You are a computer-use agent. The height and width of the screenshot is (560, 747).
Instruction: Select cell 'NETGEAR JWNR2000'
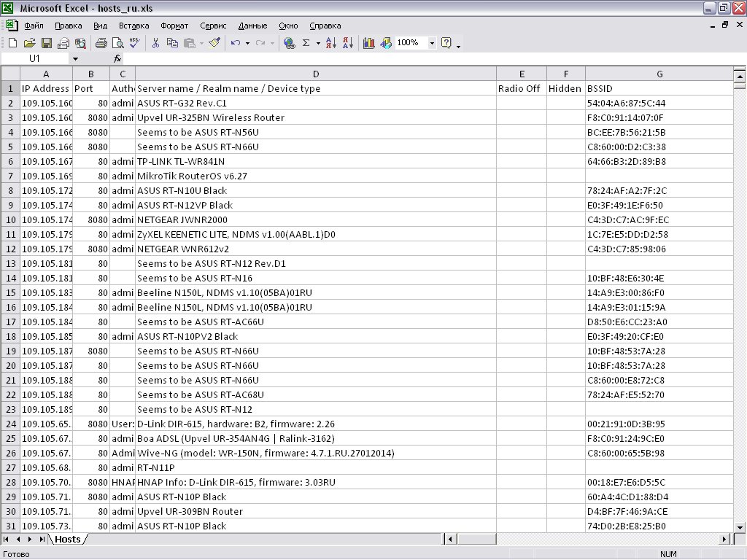316,220
